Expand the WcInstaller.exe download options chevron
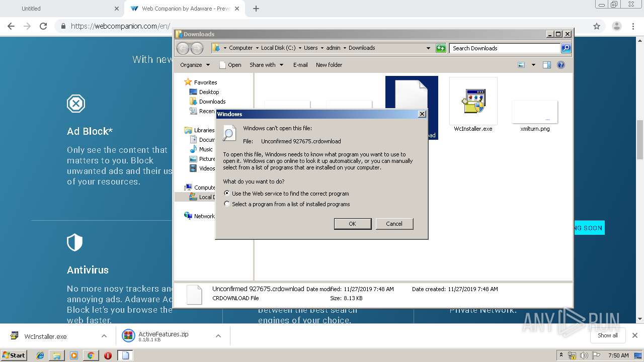 [x=104, y=336]
